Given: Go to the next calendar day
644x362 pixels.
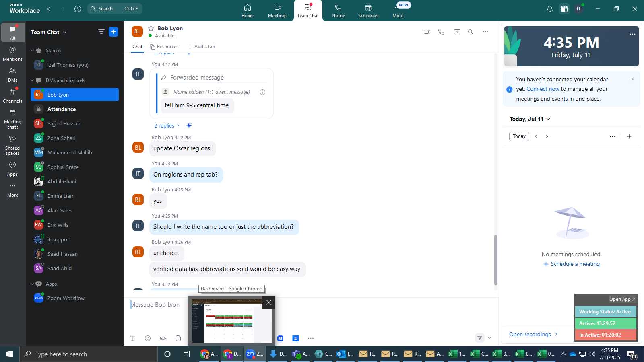Looking at the screenshot, I should click(x=547, y=136).
